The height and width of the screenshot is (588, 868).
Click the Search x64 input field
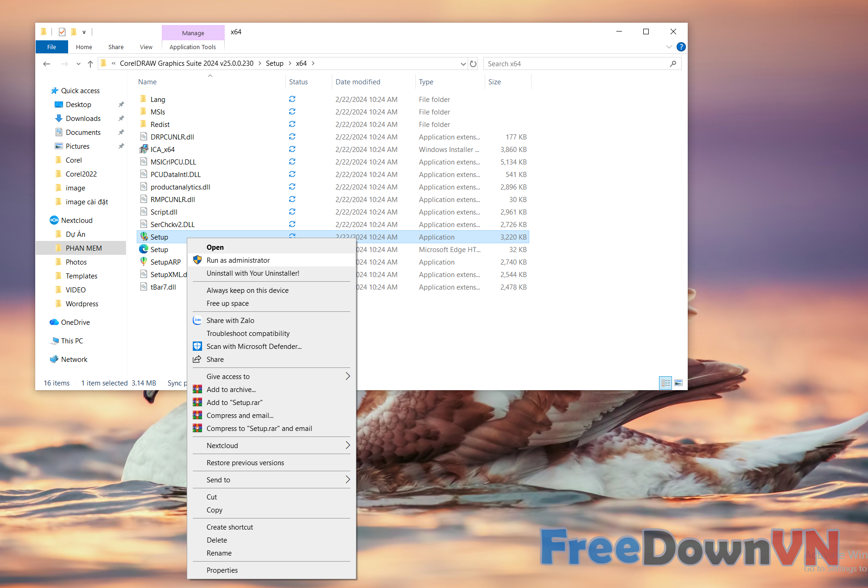click(x=575, y=64)
